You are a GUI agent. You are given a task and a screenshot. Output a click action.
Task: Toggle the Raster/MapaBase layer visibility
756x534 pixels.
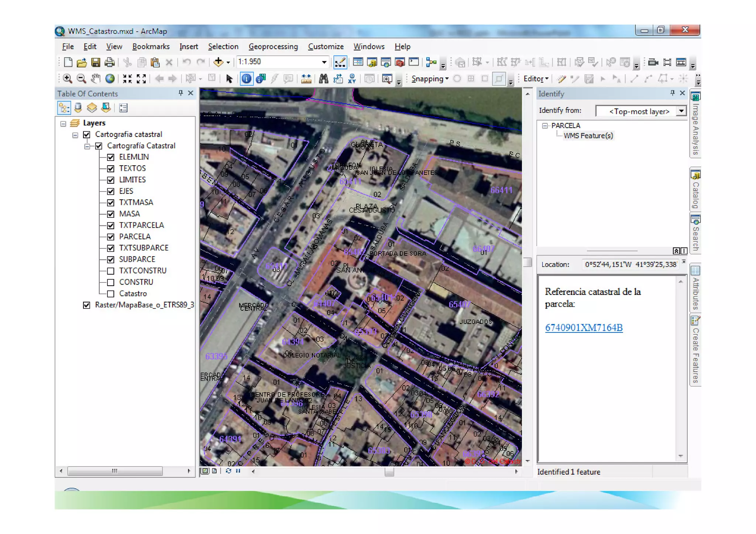coord(87,305)
